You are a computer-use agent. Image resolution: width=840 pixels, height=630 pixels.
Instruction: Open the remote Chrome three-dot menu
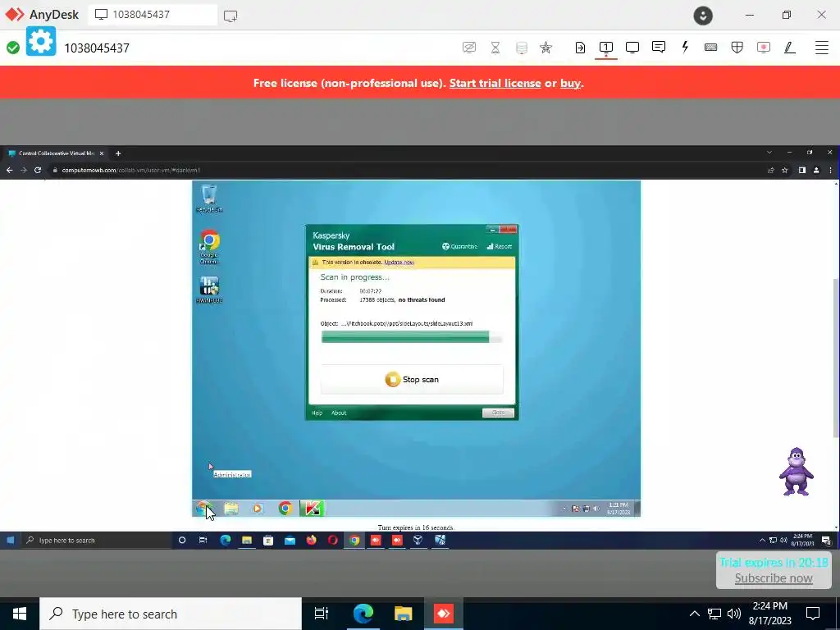click(x=830, y=170)
